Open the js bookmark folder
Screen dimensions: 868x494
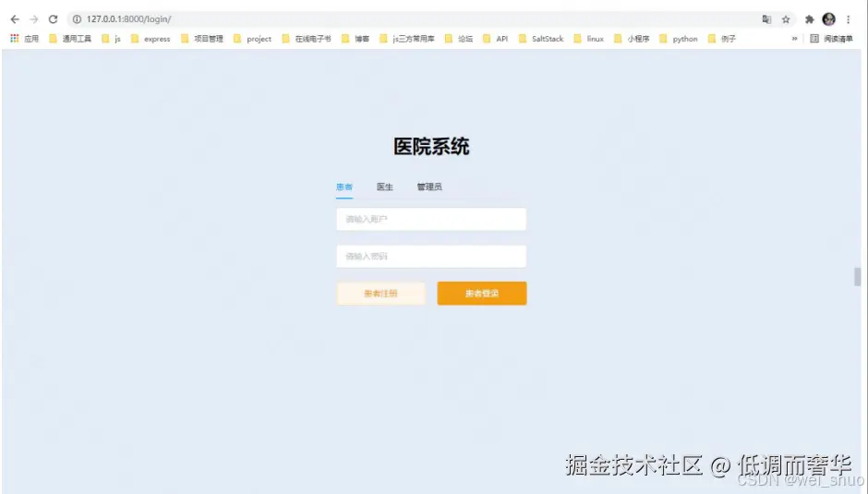click(111, 39)
